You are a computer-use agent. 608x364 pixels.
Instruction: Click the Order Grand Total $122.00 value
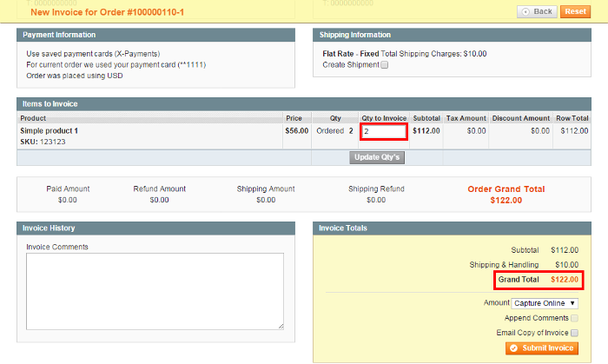506,201
